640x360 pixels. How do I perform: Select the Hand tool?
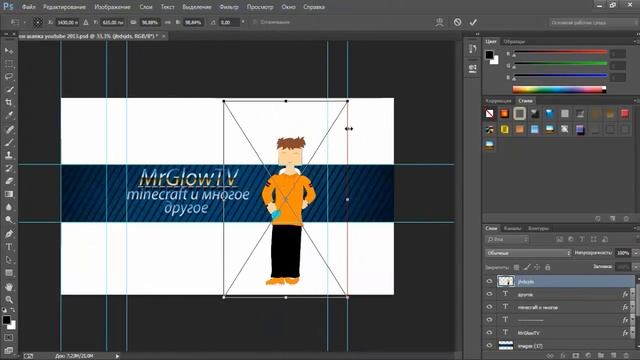[x=9, y=287]
